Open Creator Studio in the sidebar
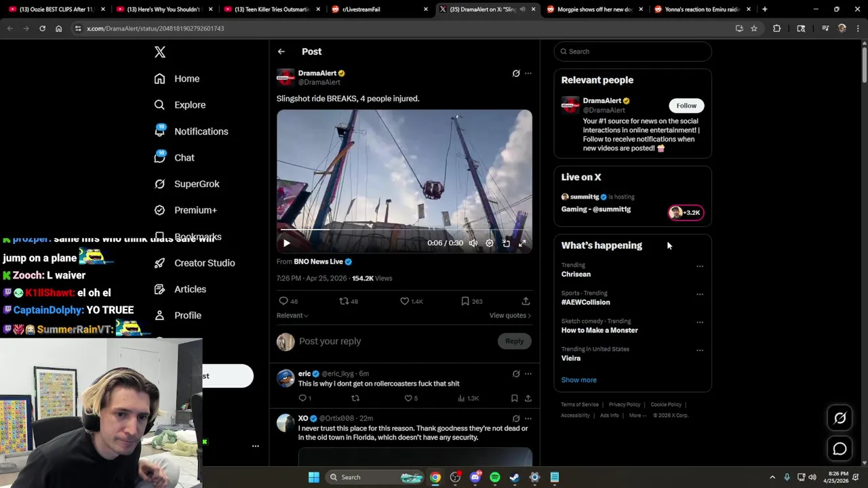Image resolution: width=868 pixels, height=488 pixels. (x=195, y=263)
